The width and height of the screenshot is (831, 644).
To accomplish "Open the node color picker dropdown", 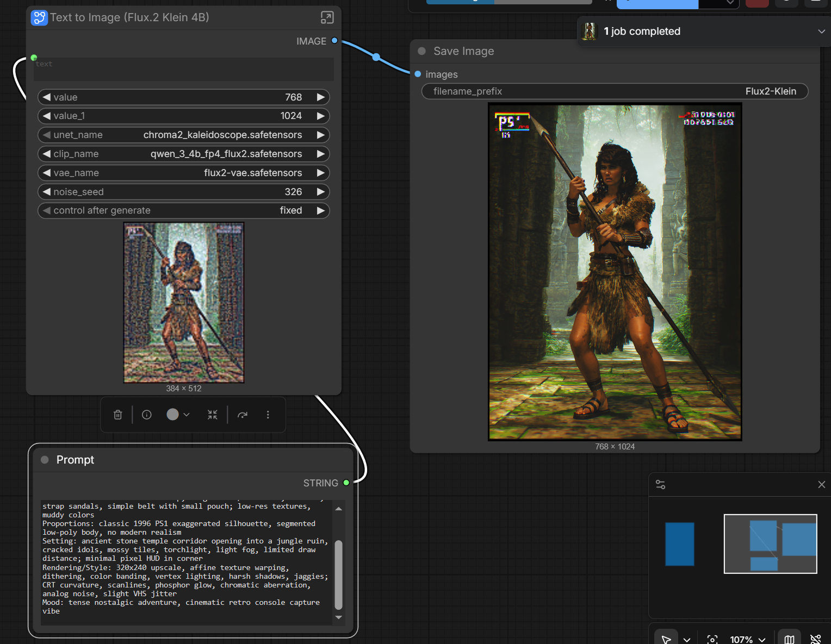I will [187, 415].
